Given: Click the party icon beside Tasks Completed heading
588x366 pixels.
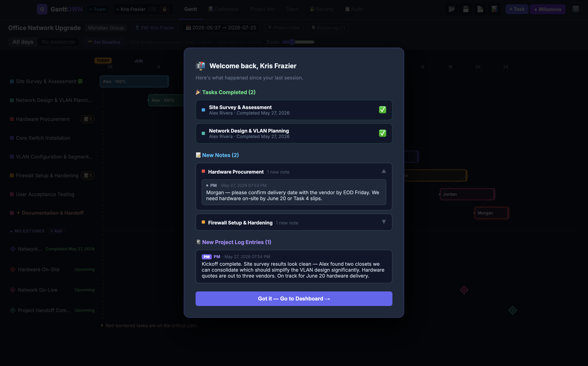Looking at the screenshot, I should (198, 92).
